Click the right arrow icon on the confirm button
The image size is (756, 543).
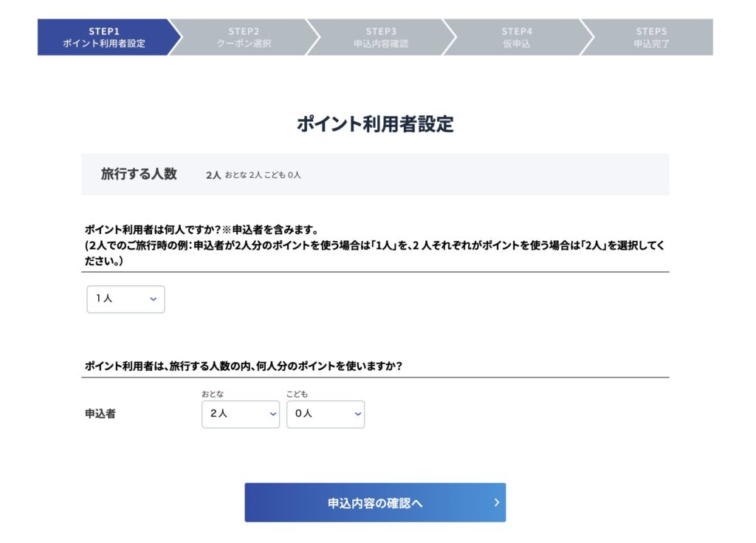(497, 502)
